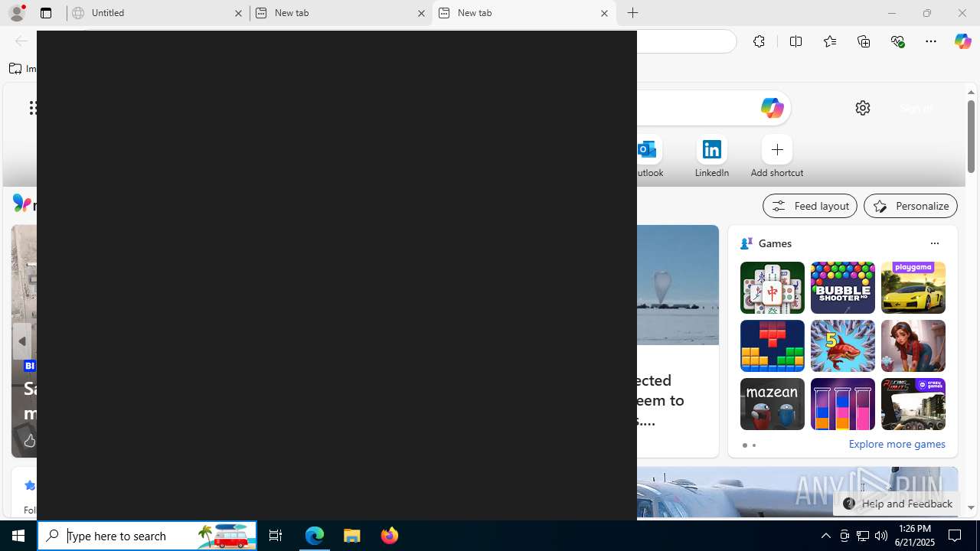980x551 pixels.
Task: Launch Copilot from the toolbar corner
Action: [962, 41]
